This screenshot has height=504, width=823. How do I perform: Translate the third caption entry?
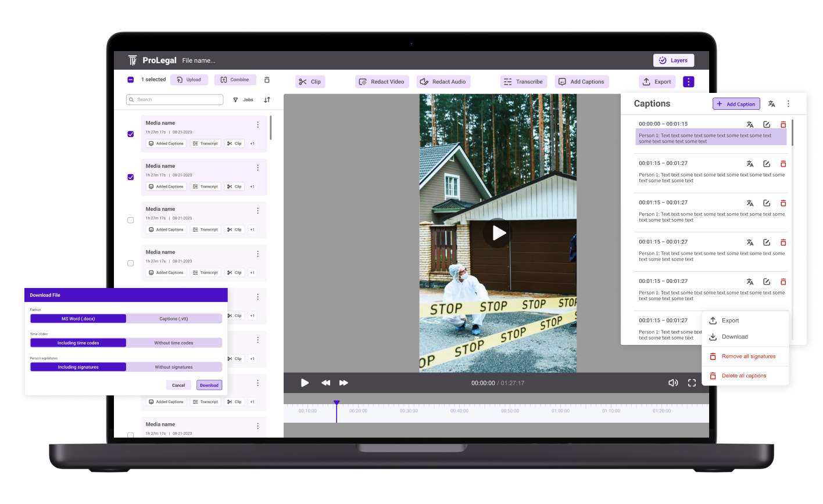(x=750, y=203)
